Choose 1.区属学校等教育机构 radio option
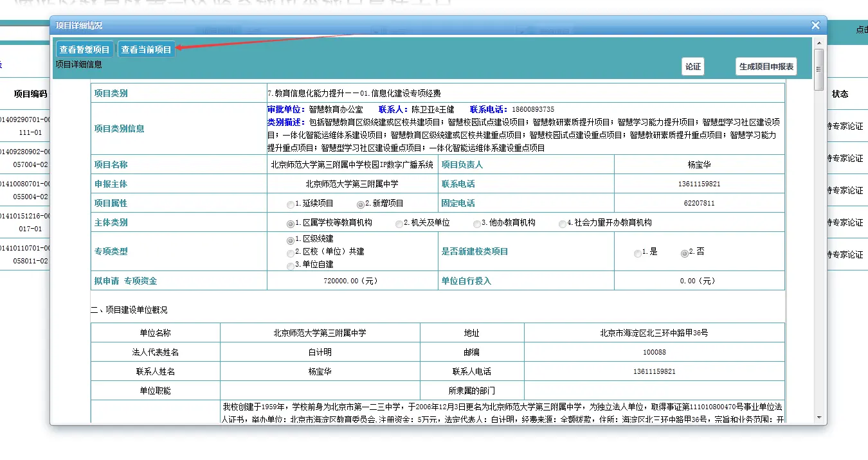The height and width of the screenshot is (460, 868). tap(291, 224)
